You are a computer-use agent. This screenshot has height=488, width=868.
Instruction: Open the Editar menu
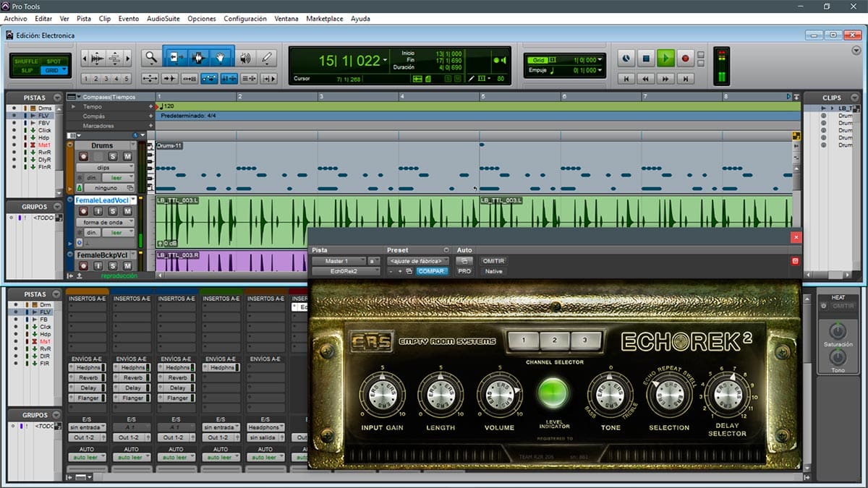click(43, 18)
